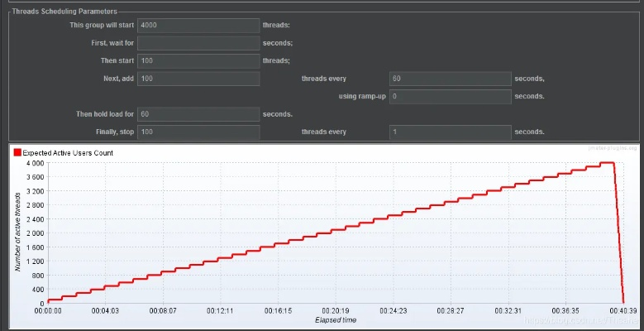Click the 'Next, add' threads field

click(x=198, y=79)
